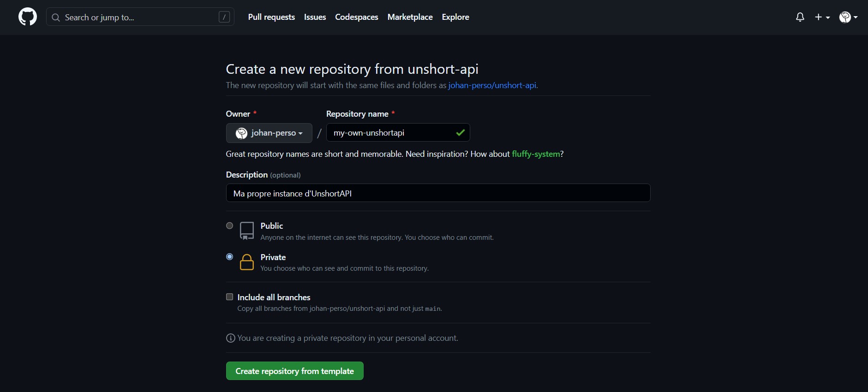Open Codespaces in top navigation
Image resolution: width=868 pixels, height=392 pixels.
tap(357, 17)
